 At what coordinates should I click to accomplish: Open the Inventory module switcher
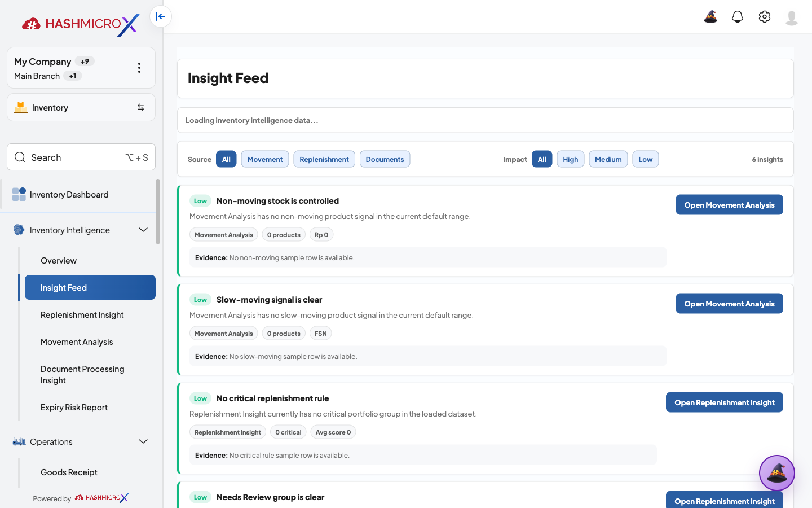point(81,107)
